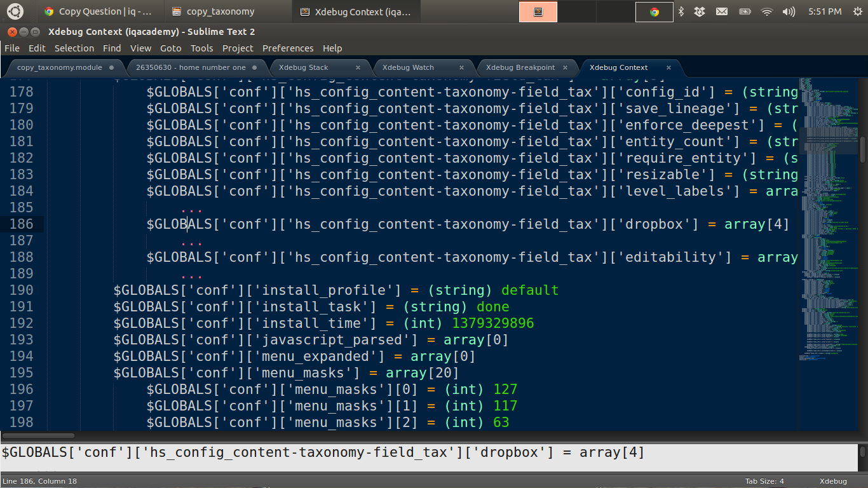Click the menu_masks array[20] line
Viewport: 868px width, 488px height.
[287, 373]
